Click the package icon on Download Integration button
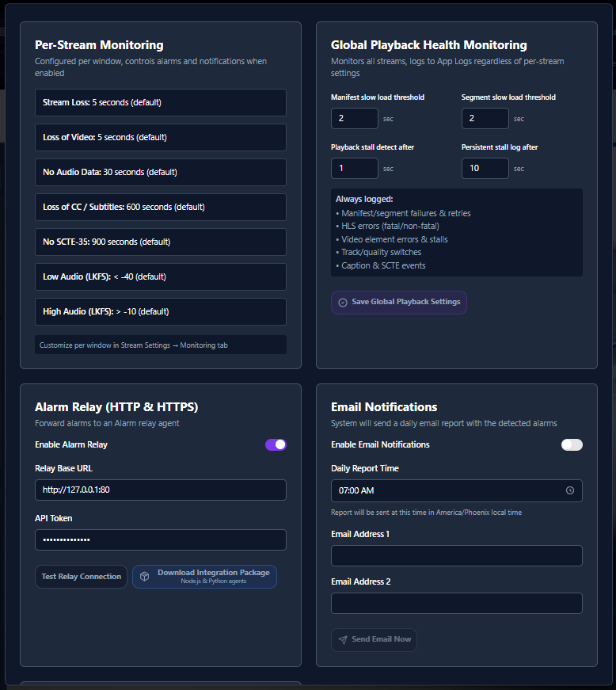616x690 pixels. click(x=145, y=577)
